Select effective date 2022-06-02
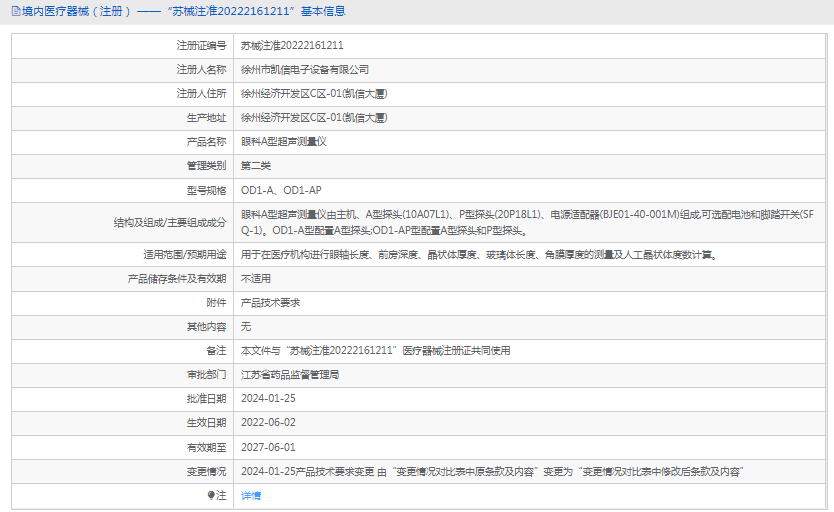This screenshot has height=512, width=834. 268,423
